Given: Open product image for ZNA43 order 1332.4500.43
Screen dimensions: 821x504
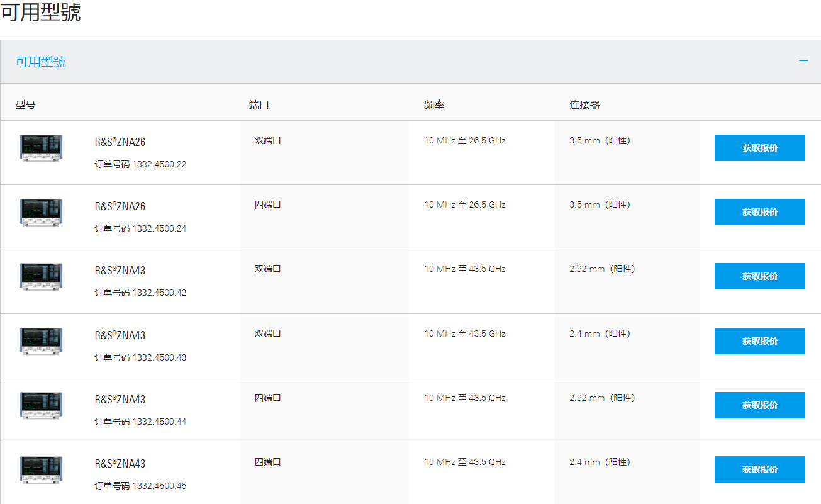Looking at the screenshot, I should 41,342.
